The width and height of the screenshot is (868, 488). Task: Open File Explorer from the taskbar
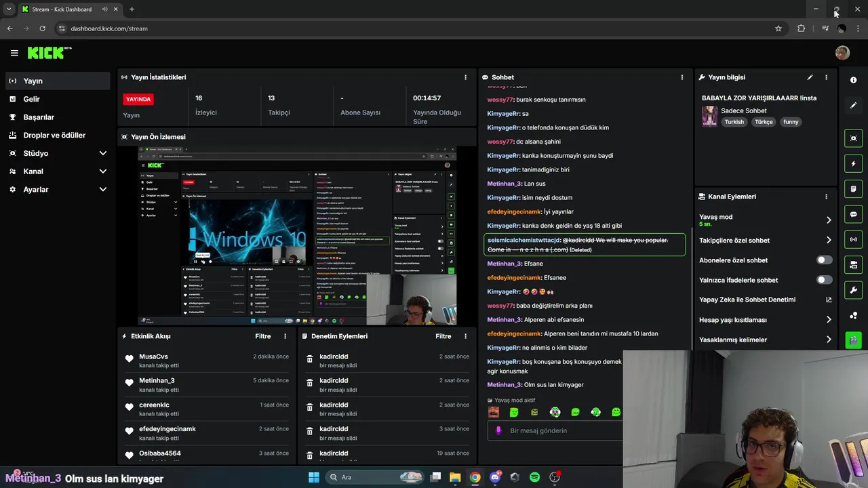(455, 477)
